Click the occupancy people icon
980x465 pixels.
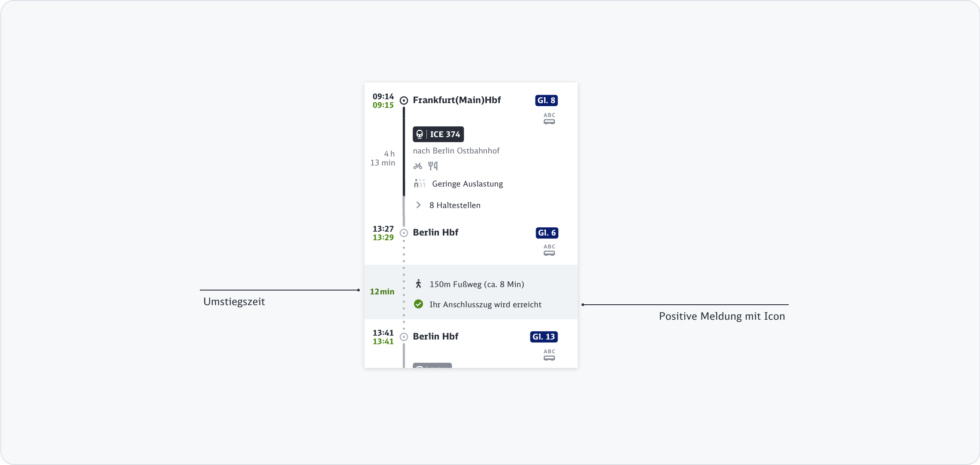click(420, 184)
